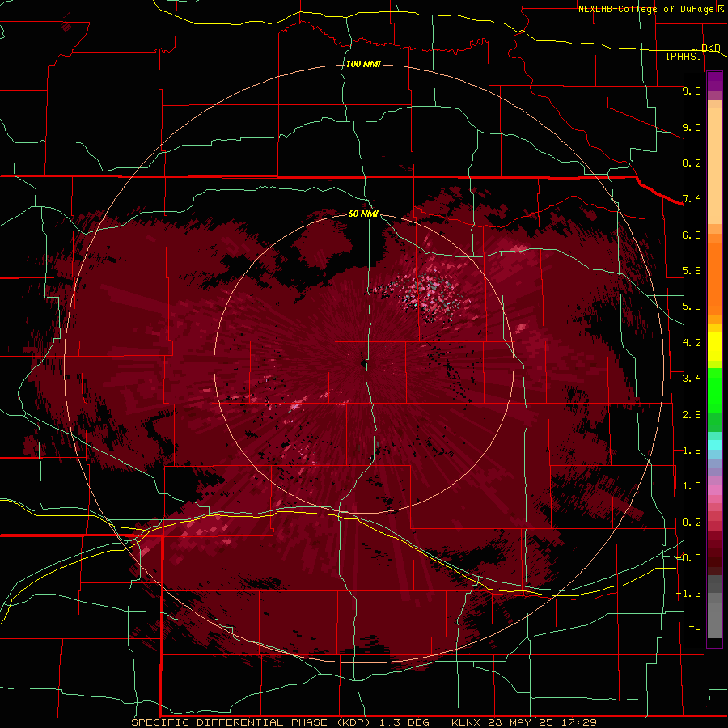Click the arrow logo after DuPage
This screenshot has width=728, height=728.
pyautogui.click(x=721, y=8)
